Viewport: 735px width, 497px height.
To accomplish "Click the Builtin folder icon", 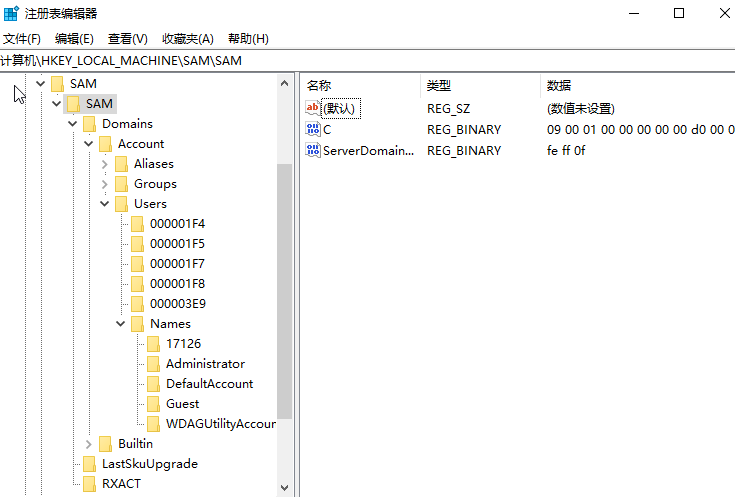I will tap(105, 444).
